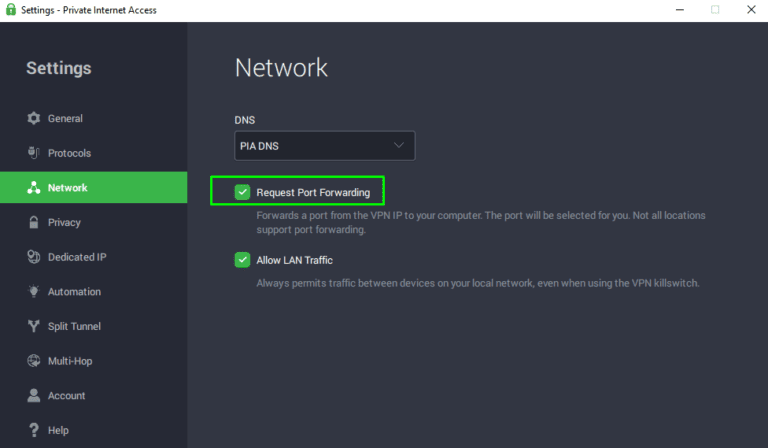Click the green lock icon in title bar
Image resolution: width=768 pixels, height=448 pixels.
[10, 10]
